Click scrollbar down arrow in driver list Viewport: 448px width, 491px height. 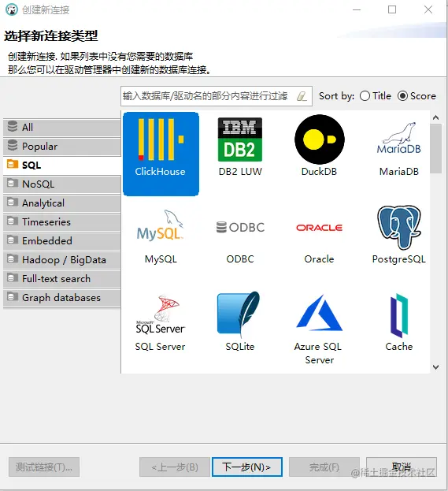click(x=436, y=367)
